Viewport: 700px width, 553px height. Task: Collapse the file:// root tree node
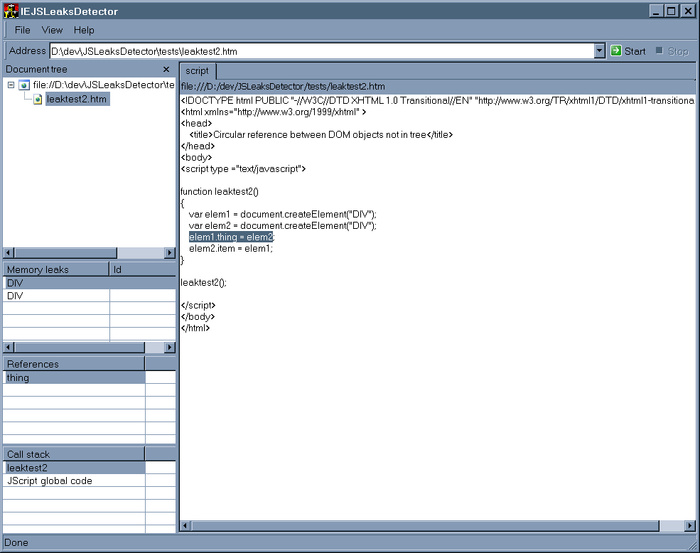pyautogui.click(x=11, y=85)
